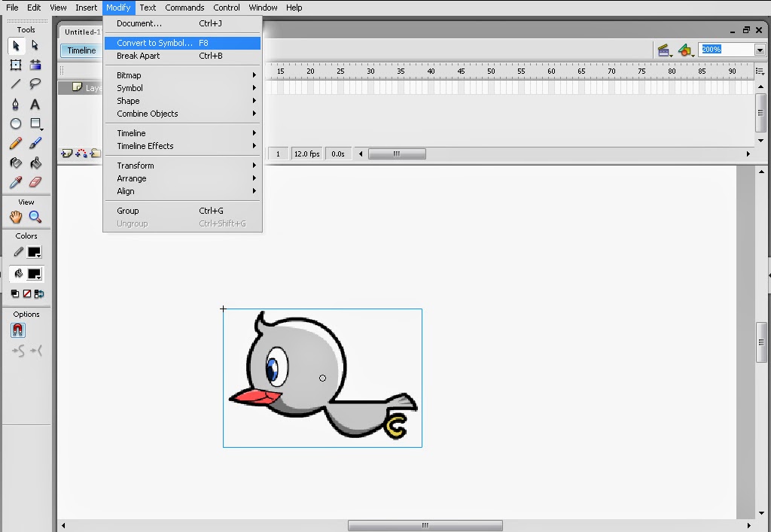Select the Oval tool
This screenshot has height=532, width=771.
point(16,124)
